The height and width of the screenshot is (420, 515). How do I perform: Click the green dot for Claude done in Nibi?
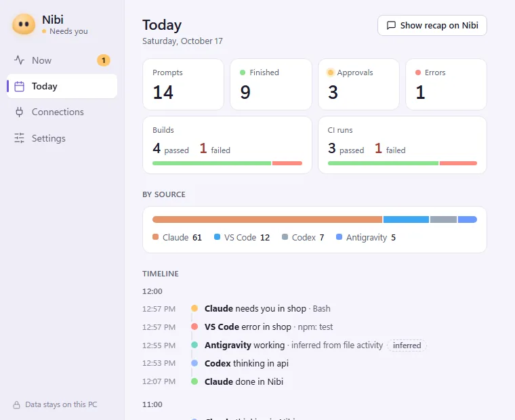coord(194,381)
